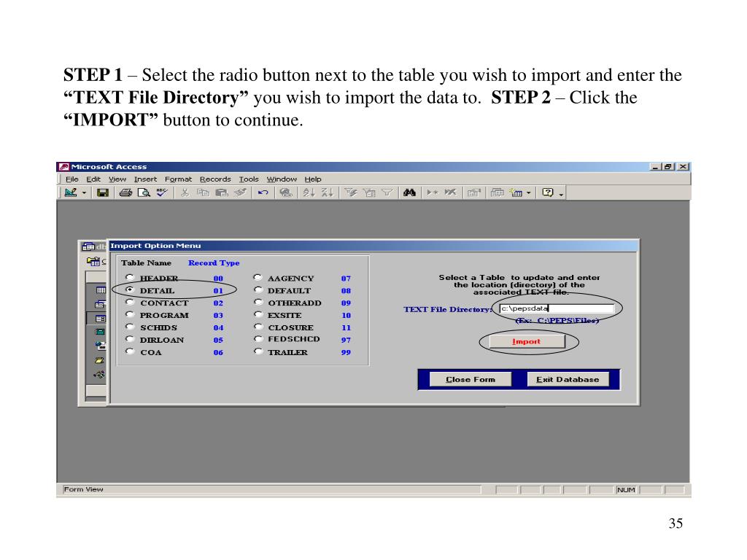
Task: Open the Insert menu
Action: point(145,179)
